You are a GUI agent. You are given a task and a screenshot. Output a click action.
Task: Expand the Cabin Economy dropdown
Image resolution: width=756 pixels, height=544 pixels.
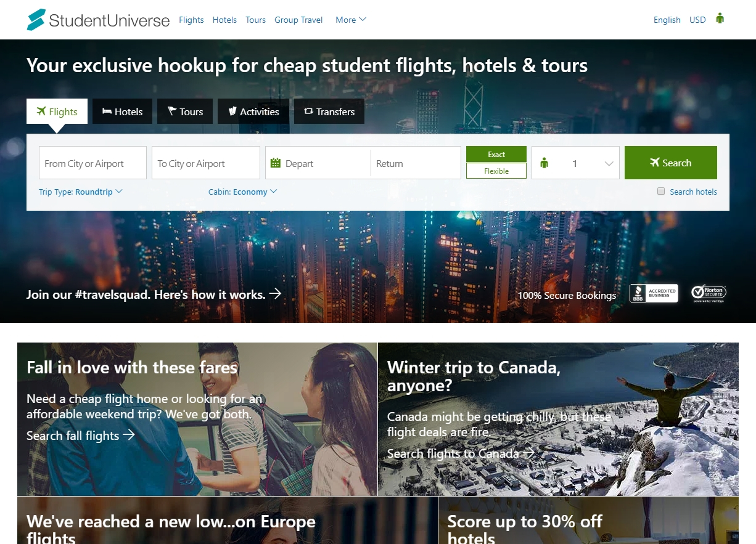tap(243, 192)
